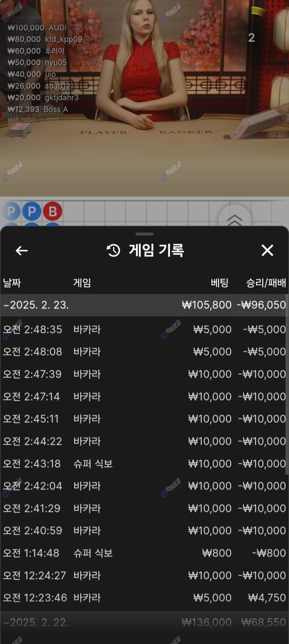This screenshot has width=289, height=644.
Task: Select 후러이 ₩60,000 bettor entry
Action: click(36, 51)
